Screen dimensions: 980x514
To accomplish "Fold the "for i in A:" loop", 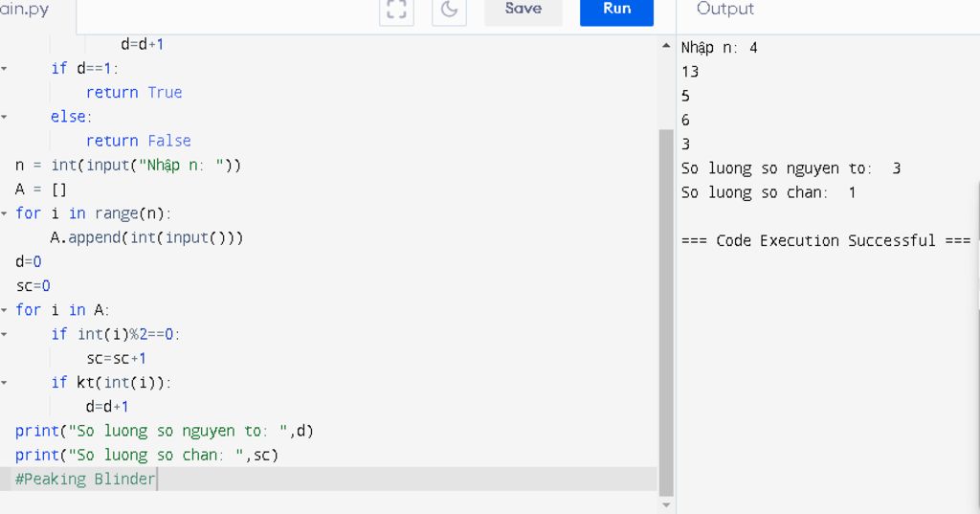I will 5,310.
